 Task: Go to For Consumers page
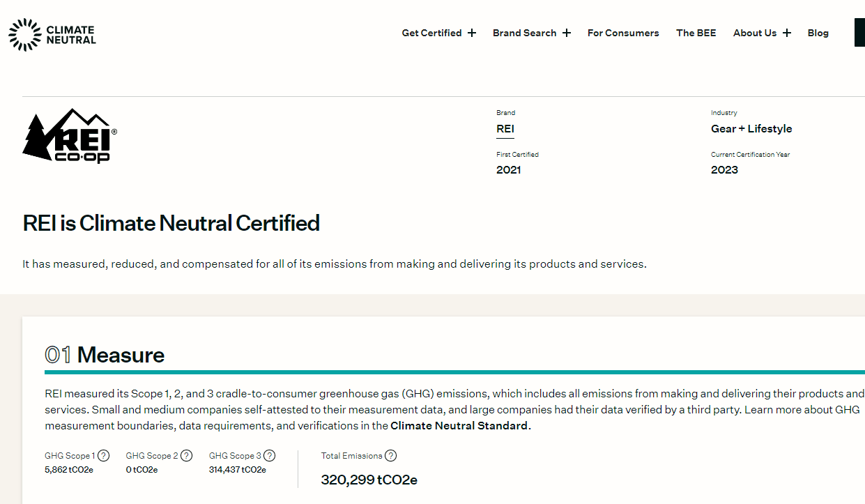623,33
